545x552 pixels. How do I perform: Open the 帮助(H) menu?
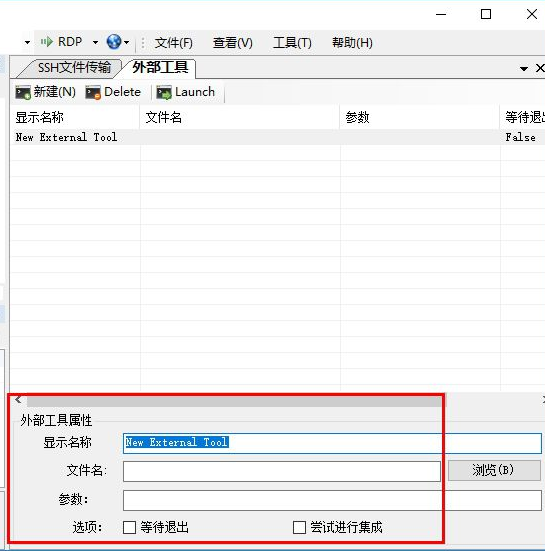click(352, 43)
